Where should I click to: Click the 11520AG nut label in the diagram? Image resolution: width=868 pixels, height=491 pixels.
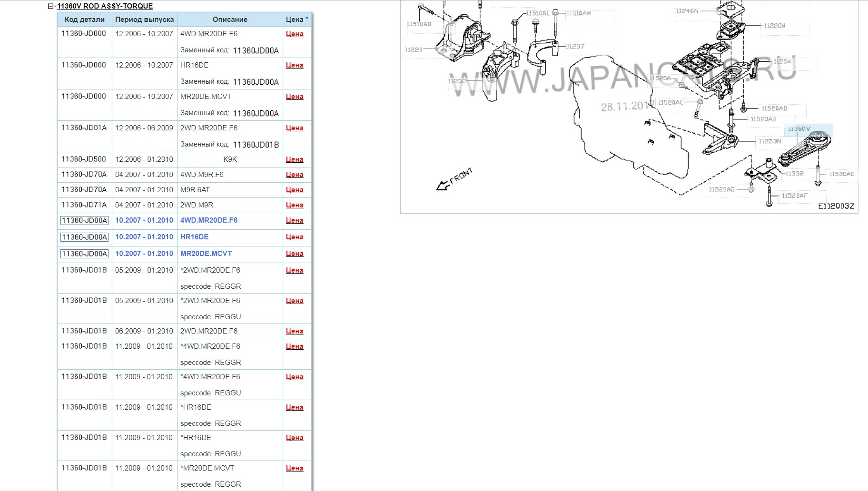(721, 189)
